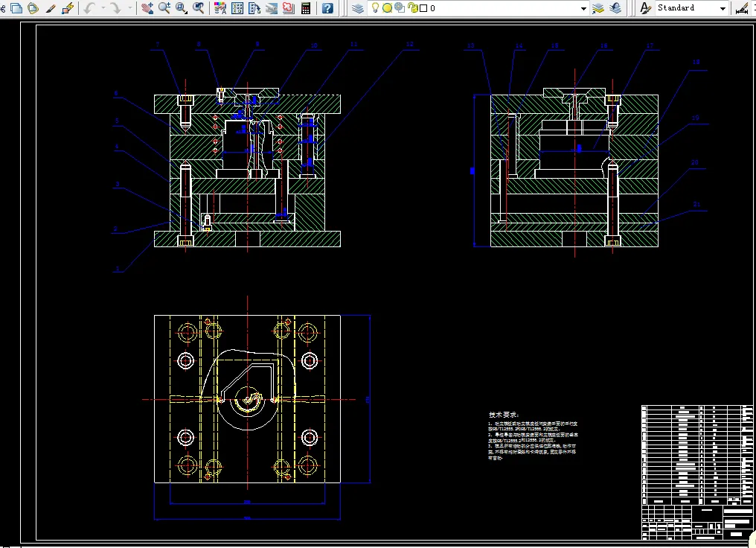Open the Markup Set Manager icon
The image size is (756, 548).
[288, 7]
